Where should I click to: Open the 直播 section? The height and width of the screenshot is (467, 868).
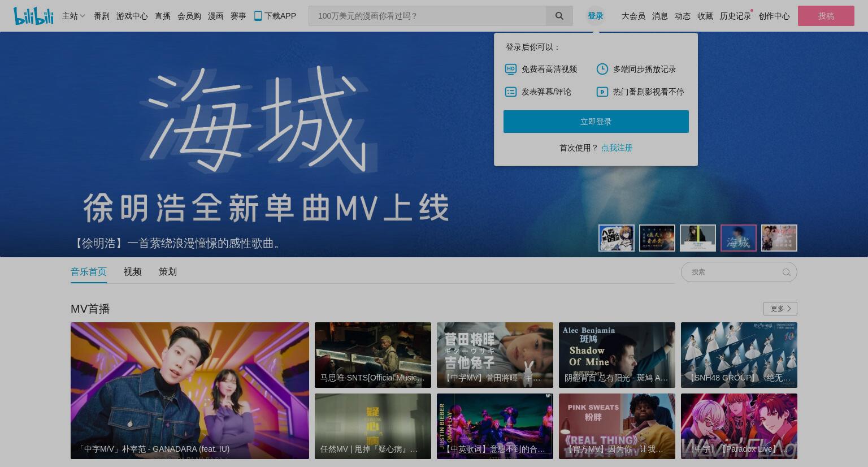(x=163, y=16)
